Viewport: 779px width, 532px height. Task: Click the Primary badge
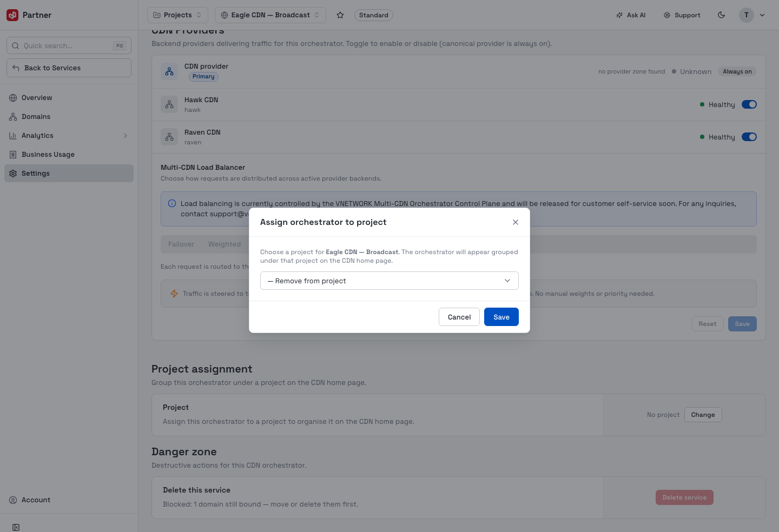coord(203,77)
